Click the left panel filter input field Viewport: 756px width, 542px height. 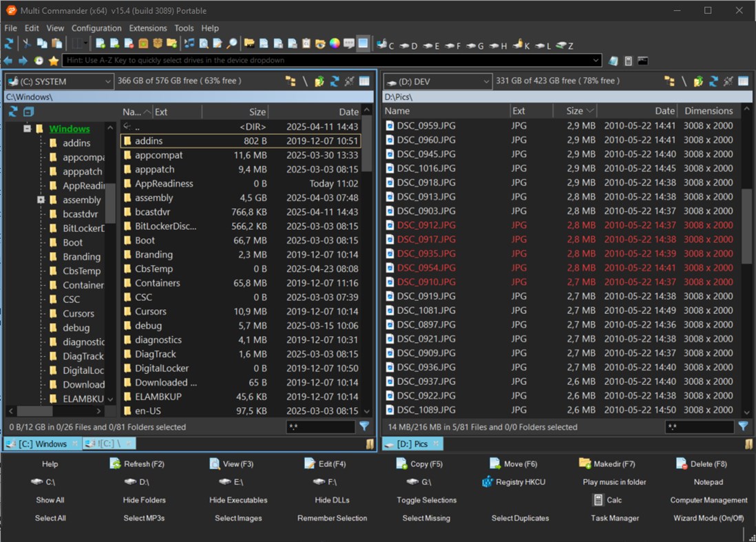tap(320, 427)
